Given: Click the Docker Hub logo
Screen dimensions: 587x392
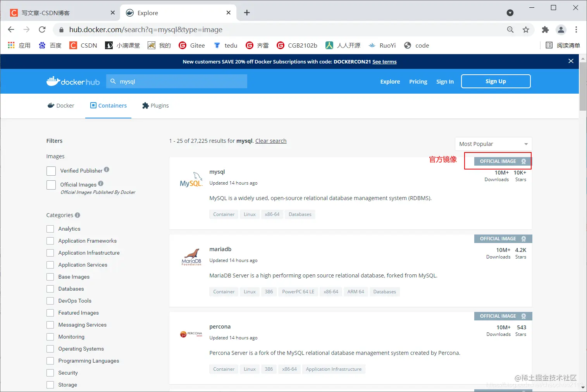Looking at the screenshot, I should tap(73, 81).
